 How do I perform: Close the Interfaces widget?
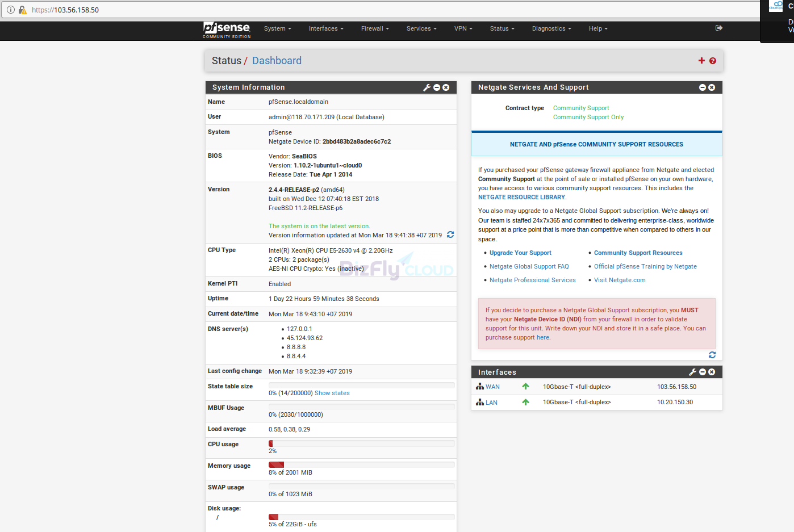[x=712, y=372]
